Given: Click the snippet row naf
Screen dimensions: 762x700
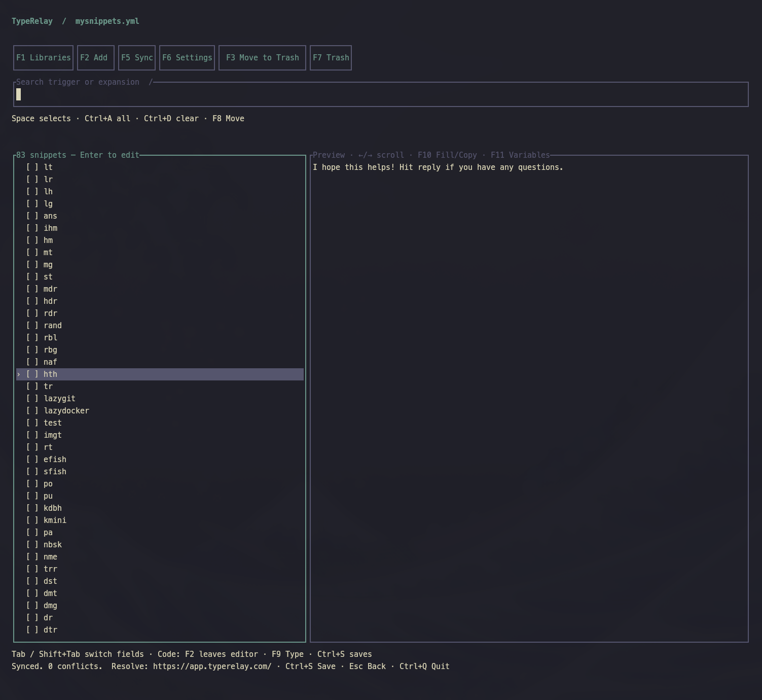Looking at the screenshot, I should pyautogui.click(x=160, y=362).
